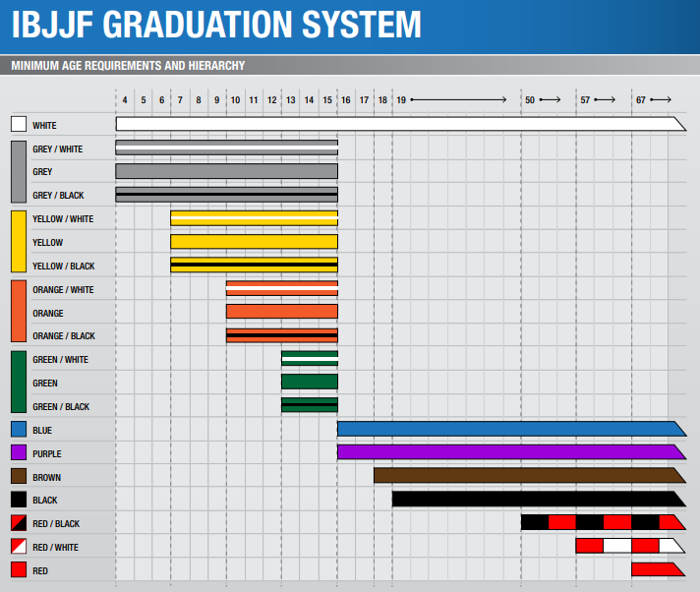This screenshot has width=700, height=592.
Task: Click the 'YELLOW / WHITE' label
Action: 63,219
